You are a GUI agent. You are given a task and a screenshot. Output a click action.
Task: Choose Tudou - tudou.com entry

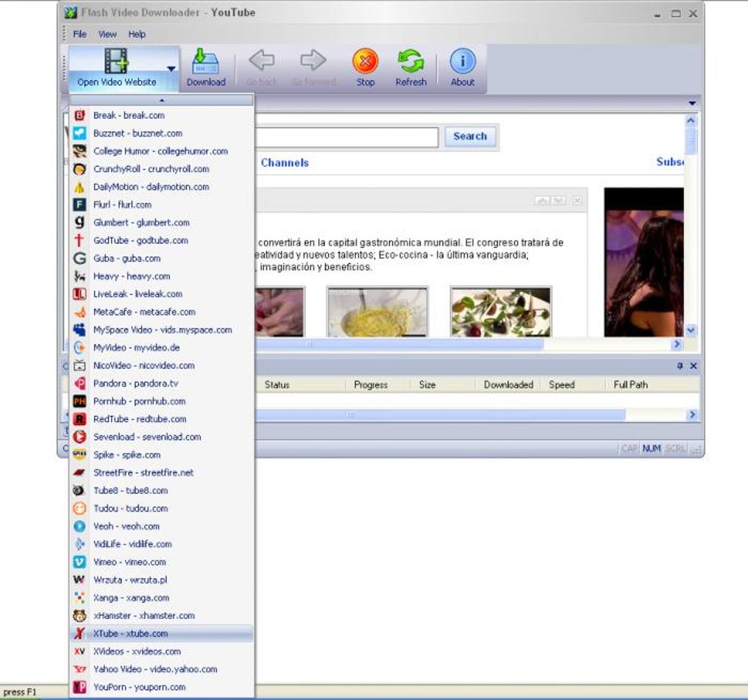[162, 508]
